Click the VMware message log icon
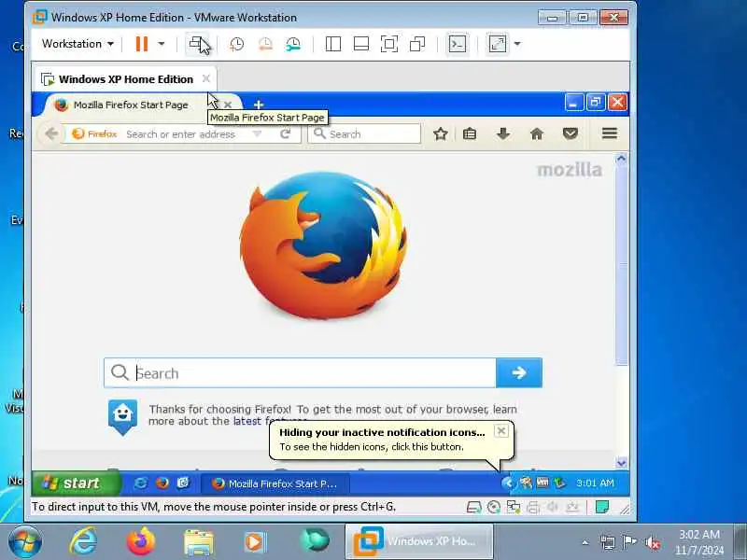The height and width of the screenshot is (560, 747). pyautogui.click(x=602, y=507)
